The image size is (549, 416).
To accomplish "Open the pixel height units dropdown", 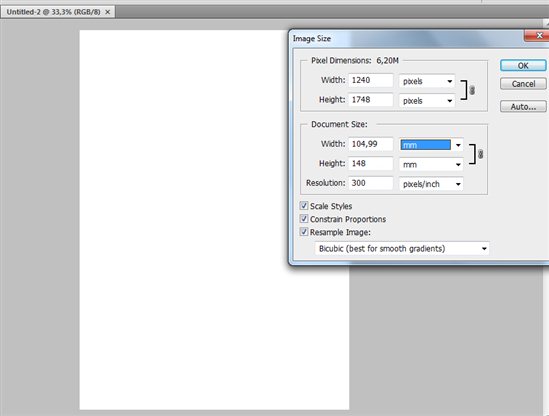I will coord(427,101).
